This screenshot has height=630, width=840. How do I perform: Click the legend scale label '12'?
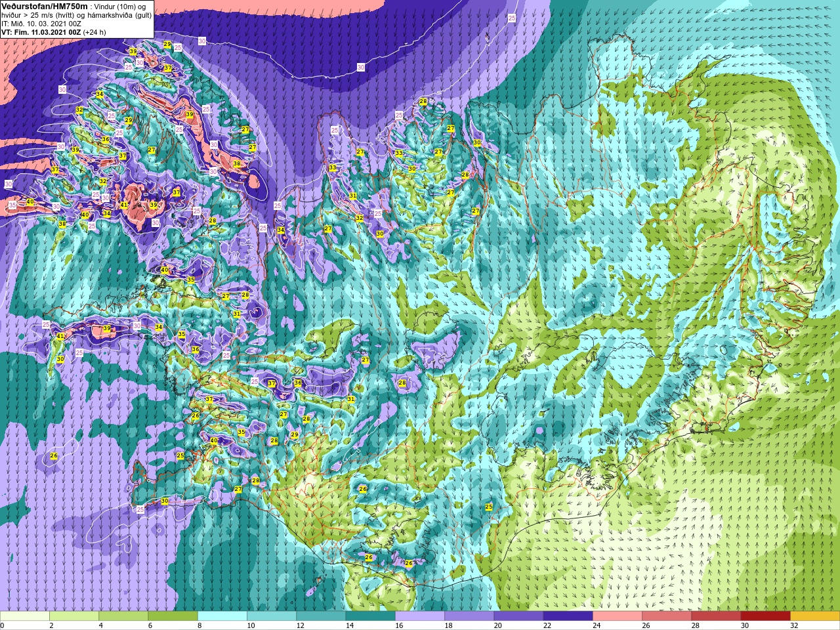(300, 625)
